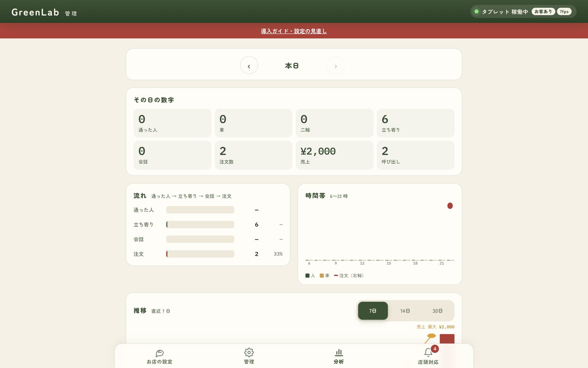Toggle the 人 legend swatch
The width and height of the screenshot is (588, 368).
(x=308, y=275)
